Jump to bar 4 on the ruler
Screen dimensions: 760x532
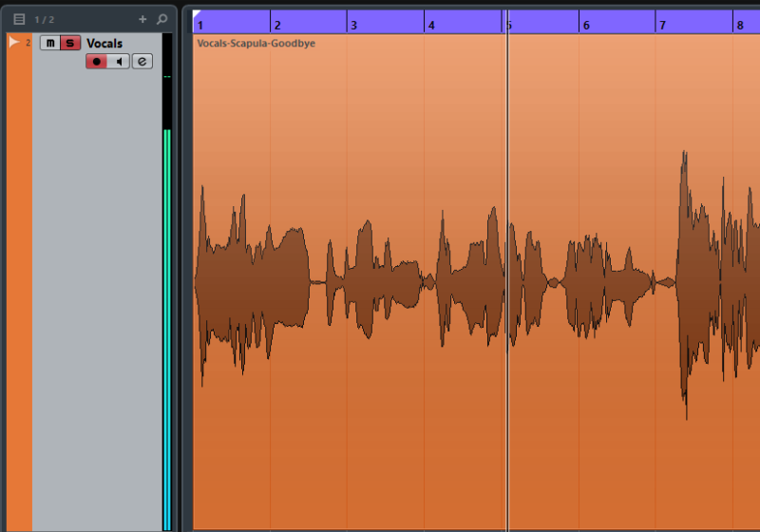(430, 25)
